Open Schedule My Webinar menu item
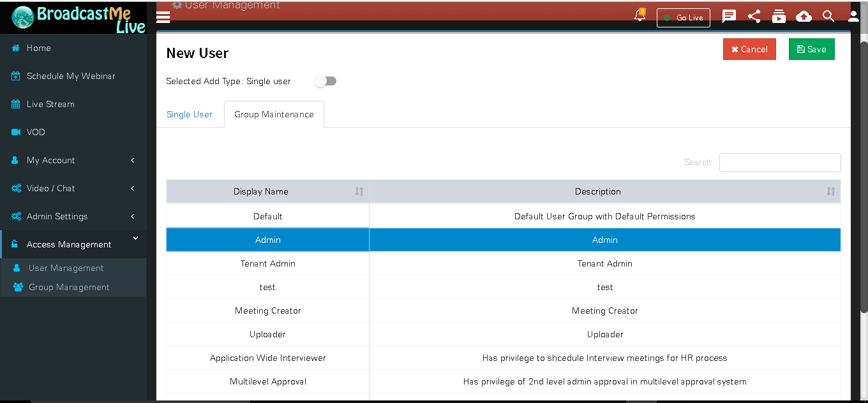This screenshot has width=868, height=403. 71,76
